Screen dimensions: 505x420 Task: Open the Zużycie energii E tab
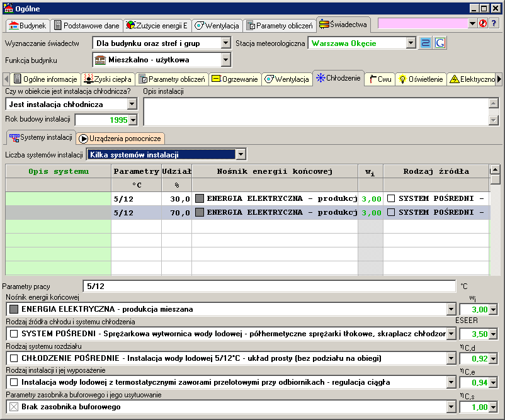tap(157, 25)
